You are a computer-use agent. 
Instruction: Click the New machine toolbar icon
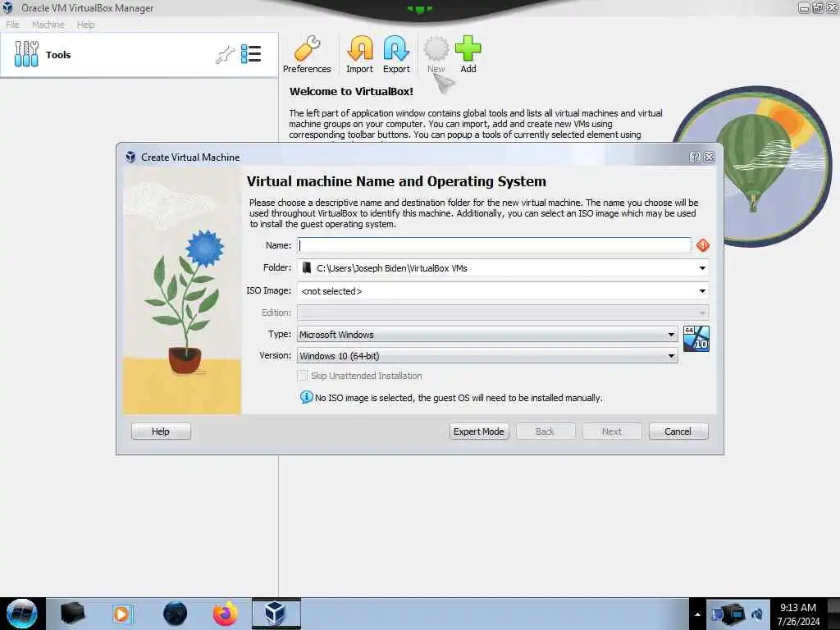coord(436,55)
